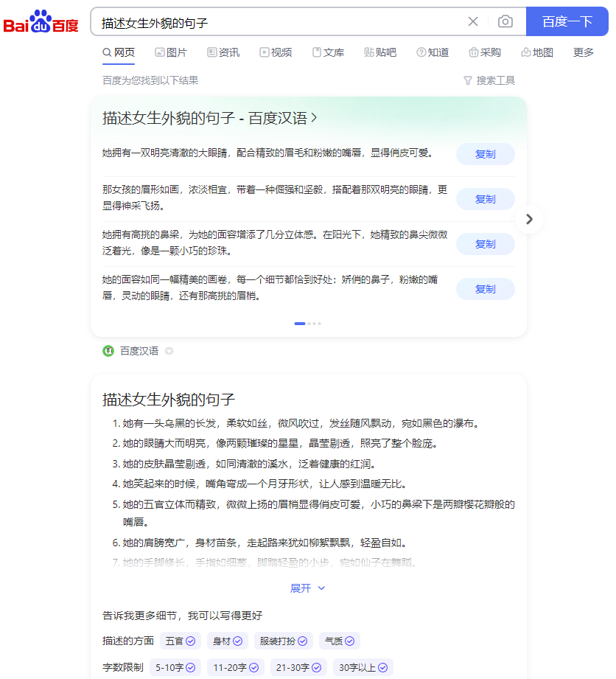The width and height of the screenshot is (616, 679).
Task: Copy the sentence about 明亮清澈的大眼睛
Action: [486, 154]
